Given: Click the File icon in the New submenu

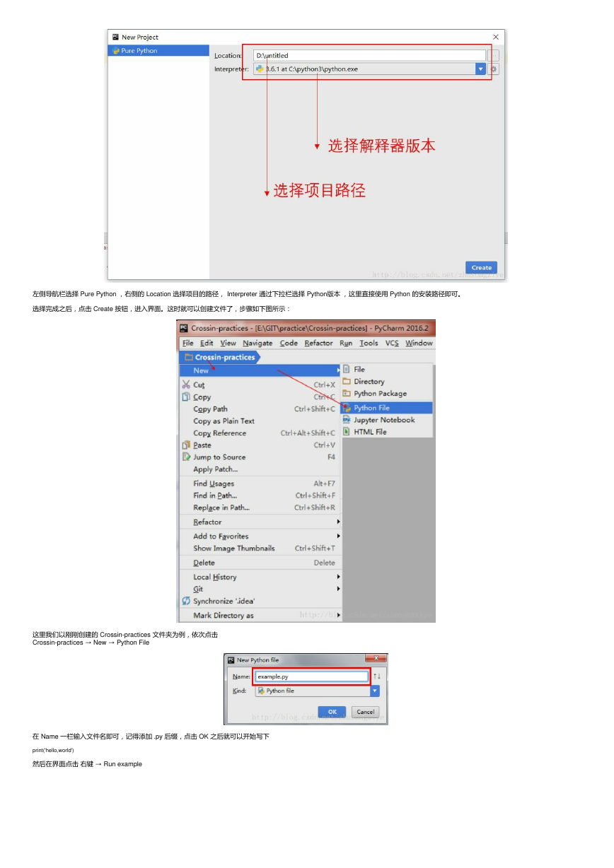Looking at the screenshot, I should coord(347,369).
